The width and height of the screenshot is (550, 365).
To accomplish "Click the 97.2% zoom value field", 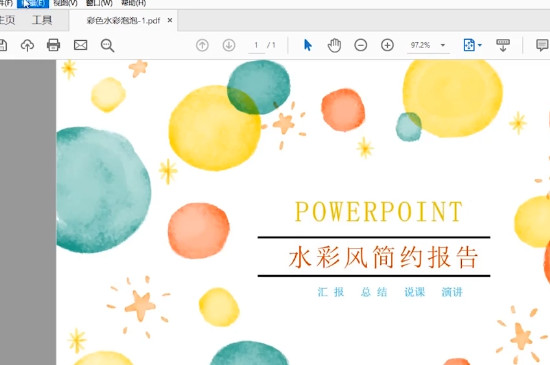I will coord(421,45).
